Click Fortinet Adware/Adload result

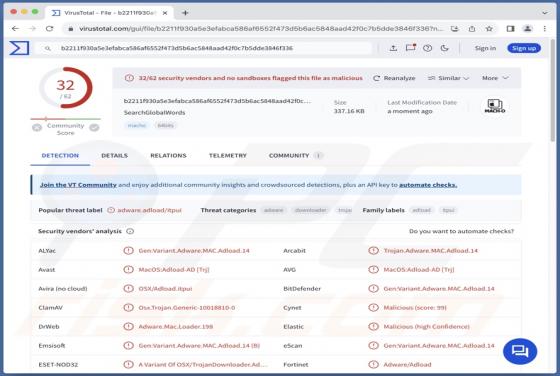pos(407,365)
